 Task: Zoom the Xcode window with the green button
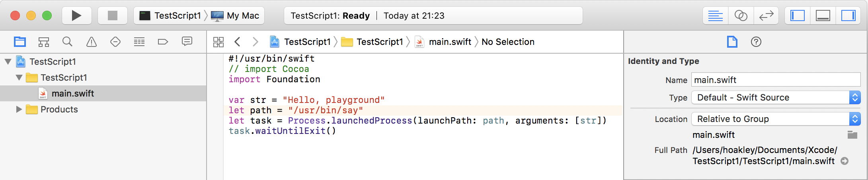point(47,15)
